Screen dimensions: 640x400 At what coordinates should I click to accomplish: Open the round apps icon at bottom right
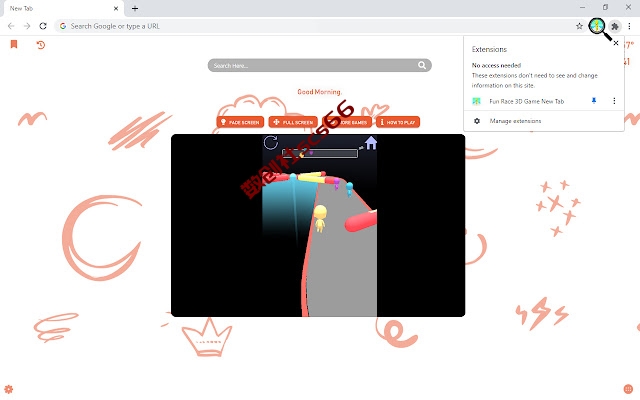coord(629,389)
